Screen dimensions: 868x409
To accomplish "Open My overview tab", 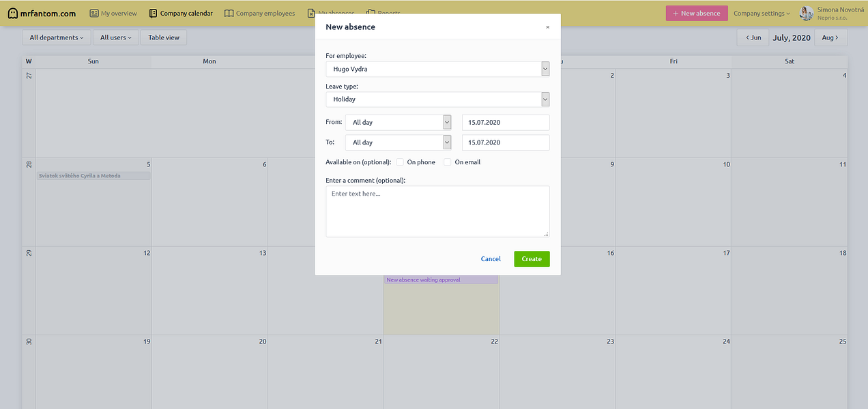I will tap(113, 13).
